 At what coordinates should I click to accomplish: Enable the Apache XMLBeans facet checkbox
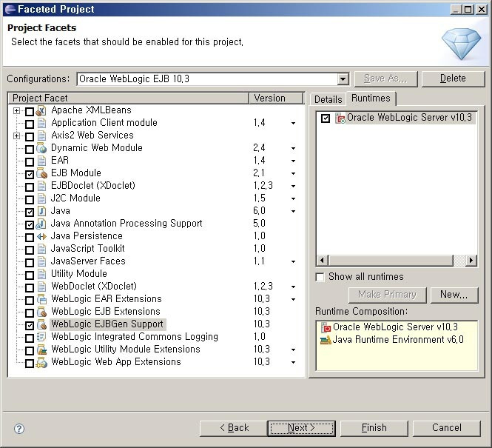30,112
